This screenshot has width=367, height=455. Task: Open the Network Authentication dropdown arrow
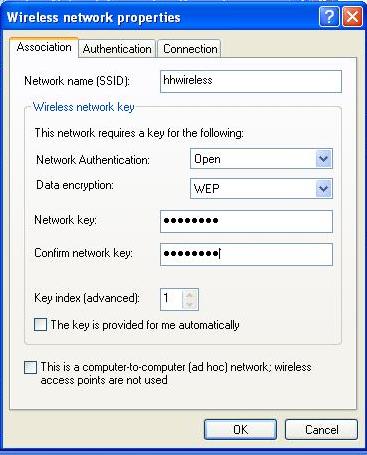[323, 159]
